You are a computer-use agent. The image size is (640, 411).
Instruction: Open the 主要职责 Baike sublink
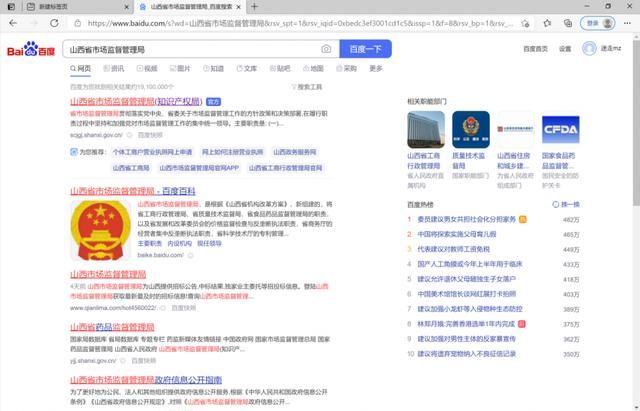pos(150,244)
